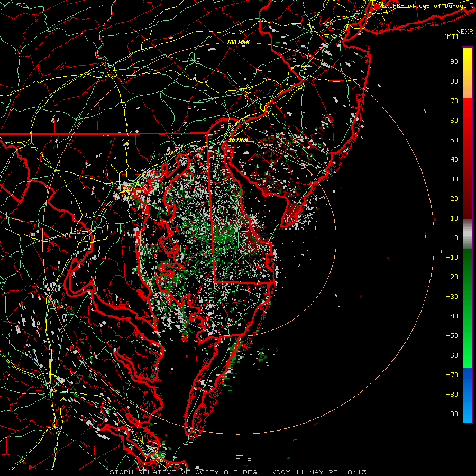Viewport: 476px width, 476px height.
Task: Click the -20 kt scale label
Action: (452, 277)
